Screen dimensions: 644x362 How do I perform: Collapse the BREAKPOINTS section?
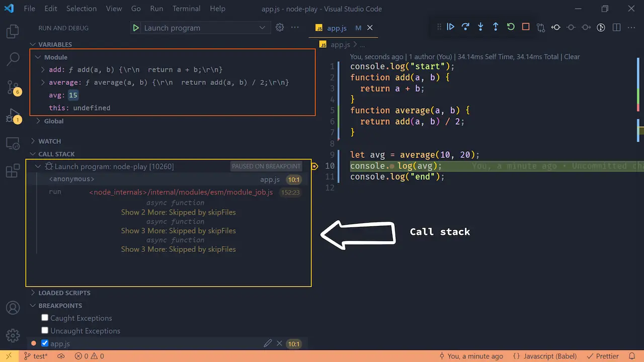33,305
